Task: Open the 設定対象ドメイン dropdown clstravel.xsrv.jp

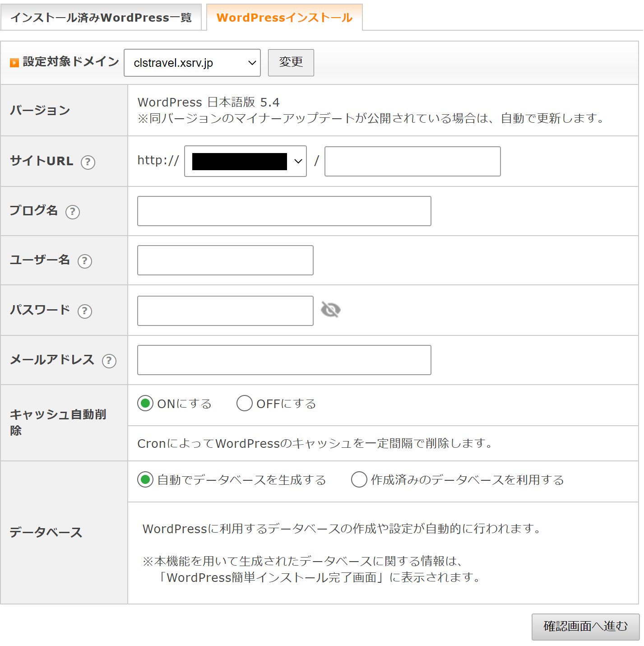Action: click(x=192, y=63)
